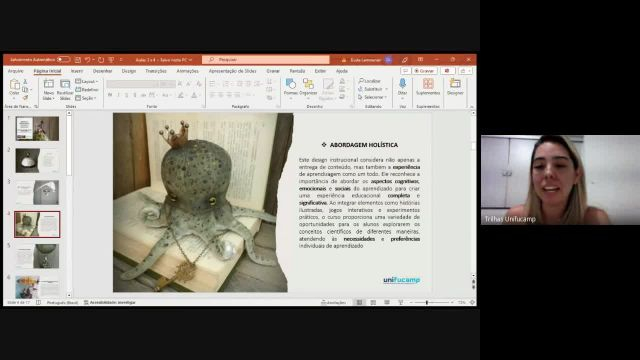Click the Organizar arrange icon

308,88
